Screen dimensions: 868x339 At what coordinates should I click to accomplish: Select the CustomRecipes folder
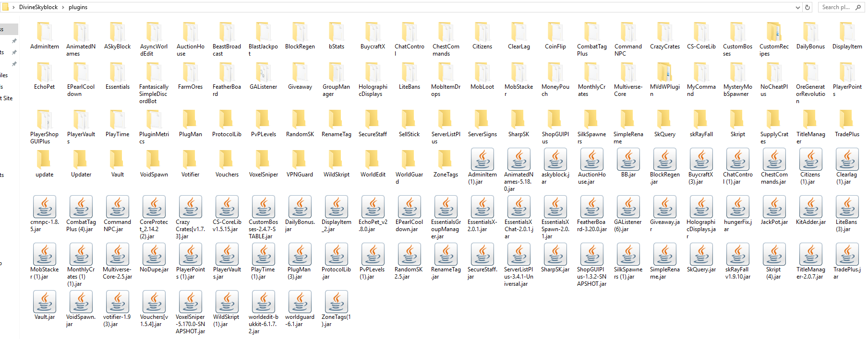774,39
